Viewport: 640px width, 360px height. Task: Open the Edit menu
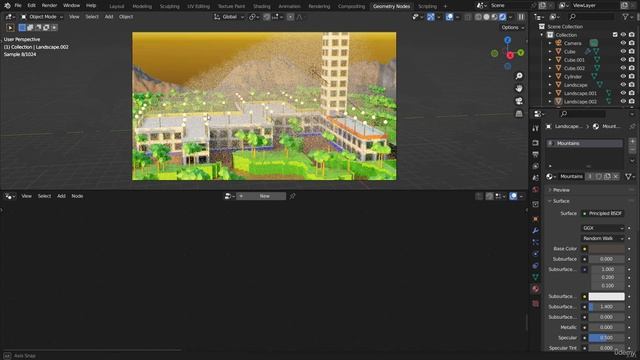pyautogui.click(x=31, y=6)
